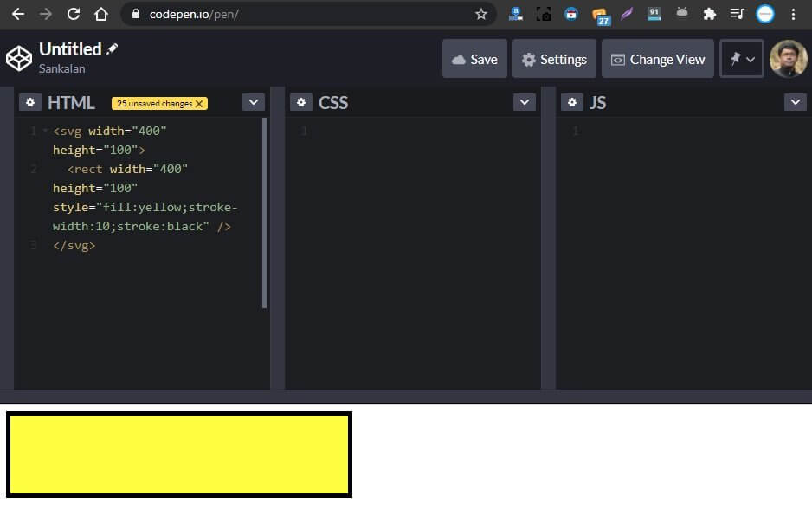Expand the HTML editor dropdown chevron
The width and height of the screenshot is (812, 509).
pos(254,102)
